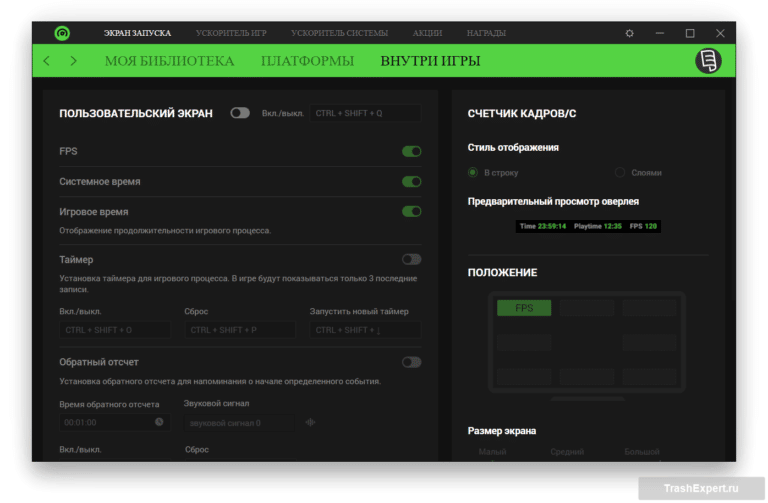Screen dimensions: 768x503
Task: Open the Платформы section
Action: tap(307, 61)
